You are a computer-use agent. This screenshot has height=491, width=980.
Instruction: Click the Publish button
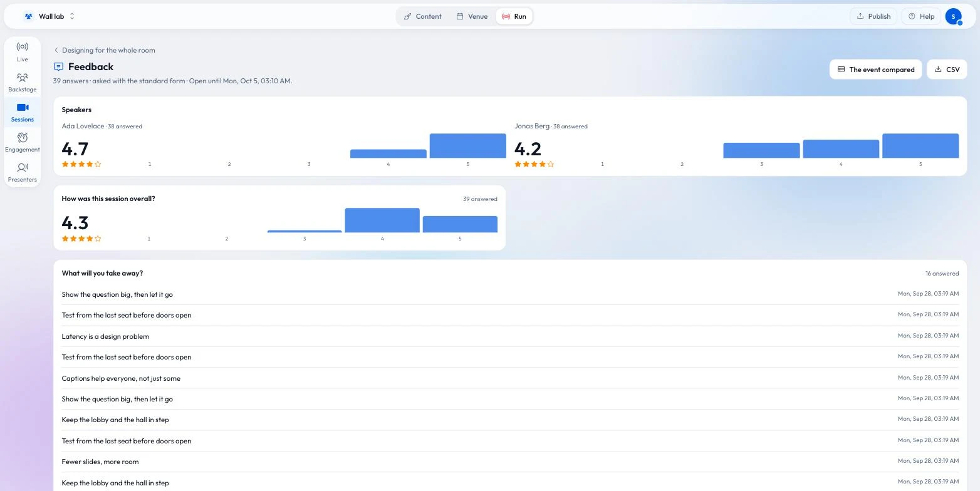873,16
